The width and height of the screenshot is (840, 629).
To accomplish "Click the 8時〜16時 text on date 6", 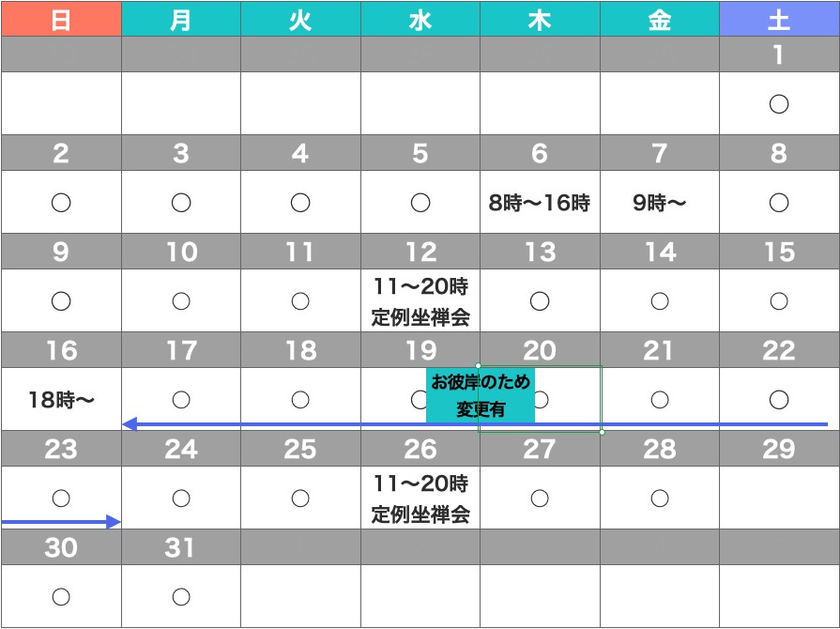I will [539, 203].
